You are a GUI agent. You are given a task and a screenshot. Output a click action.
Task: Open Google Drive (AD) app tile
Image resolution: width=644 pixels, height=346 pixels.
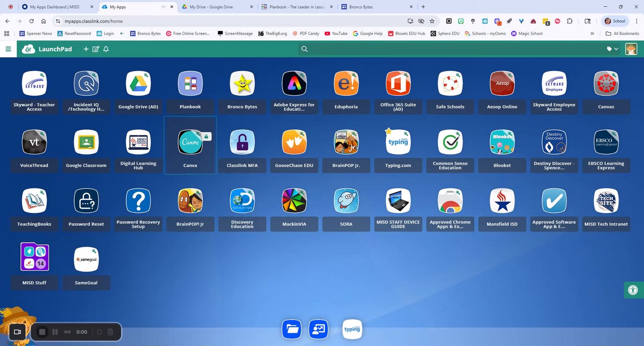click(138, 84)
